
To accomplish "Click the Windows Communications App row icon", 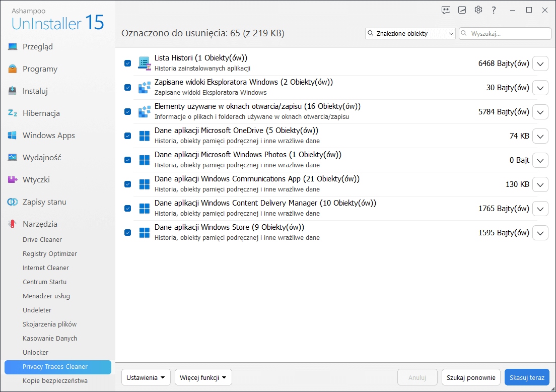I will coord(145,184).
